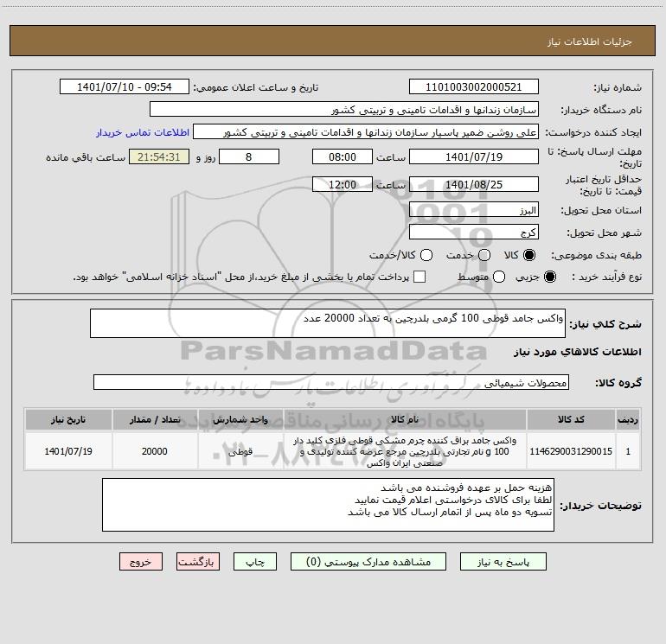The width and height of the screenshot is (666, 644).
Task: Click the کد کالا column header
Action: click(571, 419)
